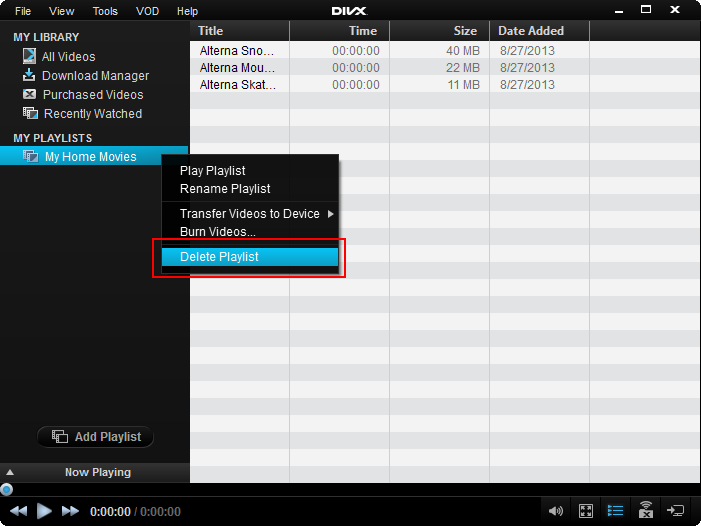The height and width of the screenshot is (526, 701).
Task: Click the volume speaker icon
Action: (x=556, y=511)
